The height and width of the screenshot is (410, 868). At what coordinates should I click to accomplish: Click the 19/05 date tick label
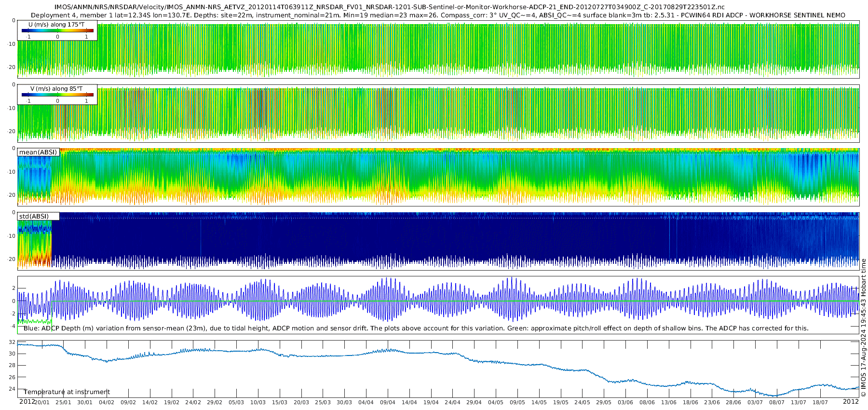coord(561,402)
